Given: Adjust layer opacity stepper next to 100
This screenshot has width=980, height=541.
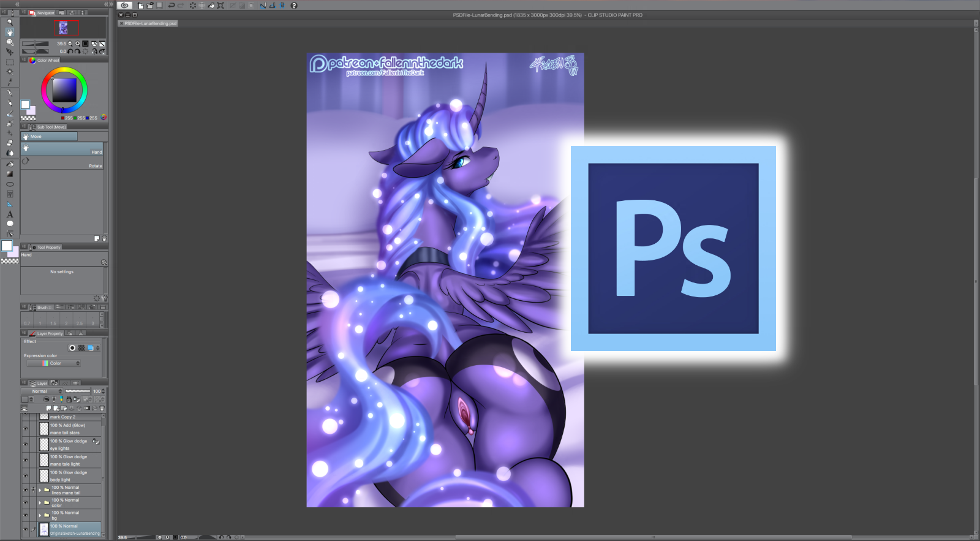Looking at the screenshot, I should (104, 391).
